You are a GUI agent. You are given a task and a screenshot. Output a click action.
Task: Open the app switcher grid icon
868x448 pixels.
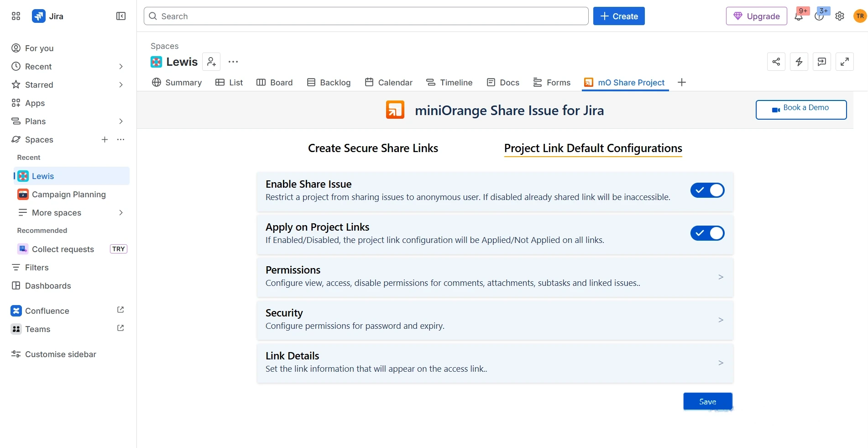pos(16,16)
